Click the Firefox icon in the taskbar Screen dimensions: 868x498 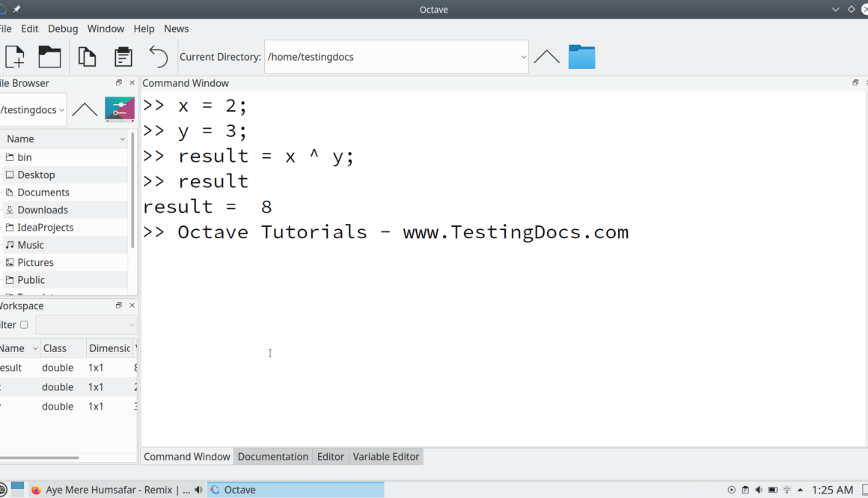[36, 490]
